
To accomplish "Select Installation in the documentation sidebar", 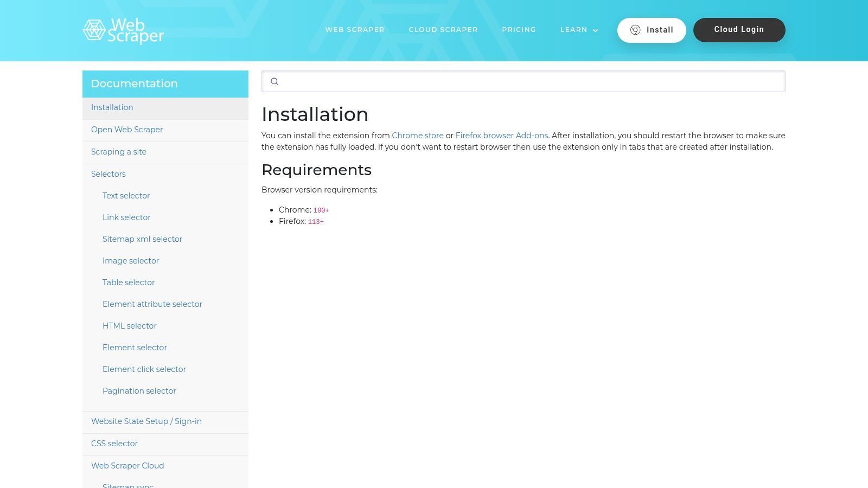I will click(x=112, y=107).
